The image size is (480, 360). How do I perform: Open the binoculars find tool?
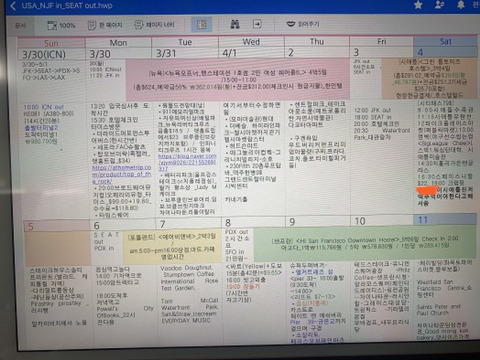coord(235,24)
